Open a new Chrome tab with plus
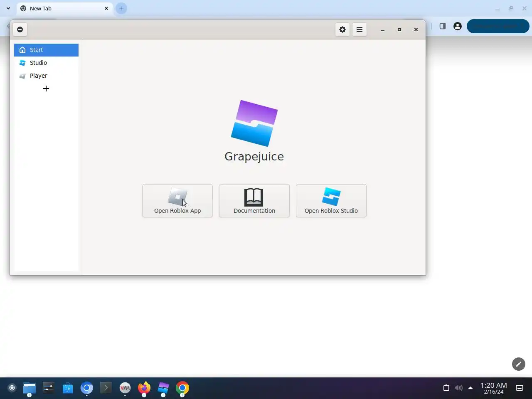This screenshot has height=399, width=532. [x=121, y=8]
